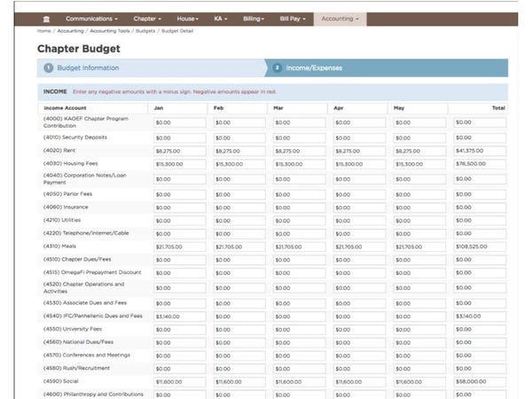The image size is (532, 399).
Task: Click the IFC/Panhellenic Dues January field
Action: [x=179, y=317]
